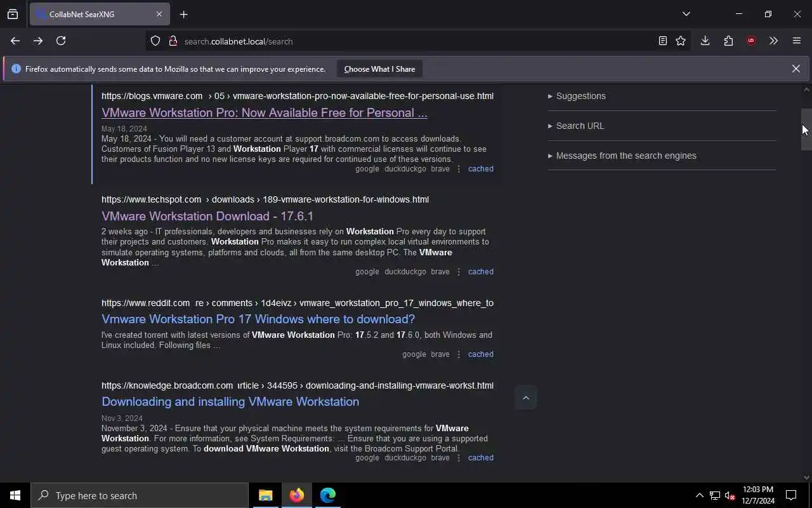Click Choose What I Share button

(379, 69)
